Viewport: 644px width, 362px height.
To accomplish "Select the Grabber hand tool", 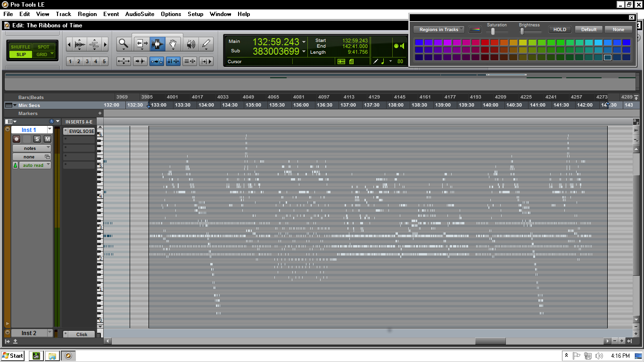I will (173, 44).
